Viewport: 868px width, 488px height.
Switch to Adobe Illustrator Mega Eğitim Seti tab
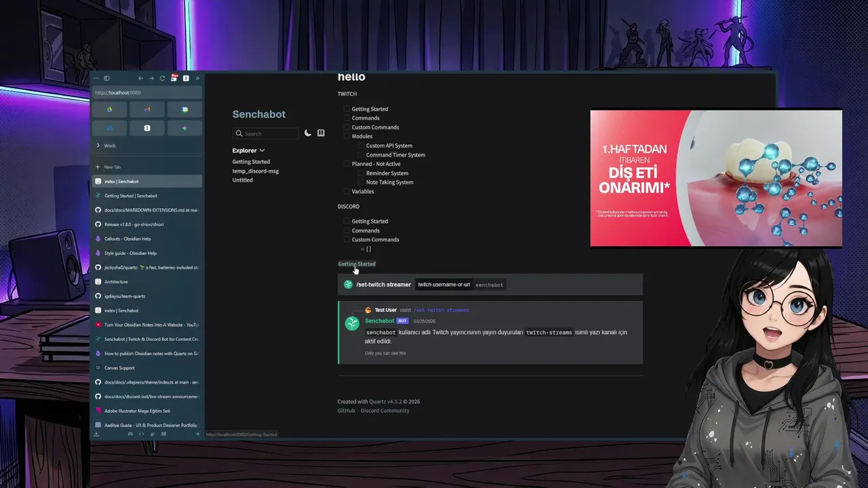(x=147, y=411)
